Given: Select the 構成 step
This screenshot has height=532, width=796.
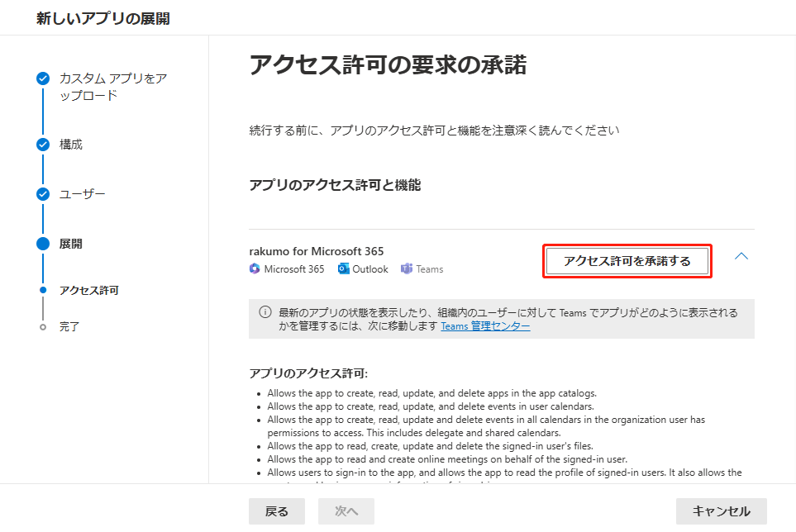Looking at the screenshot, I should pos(70,145).
